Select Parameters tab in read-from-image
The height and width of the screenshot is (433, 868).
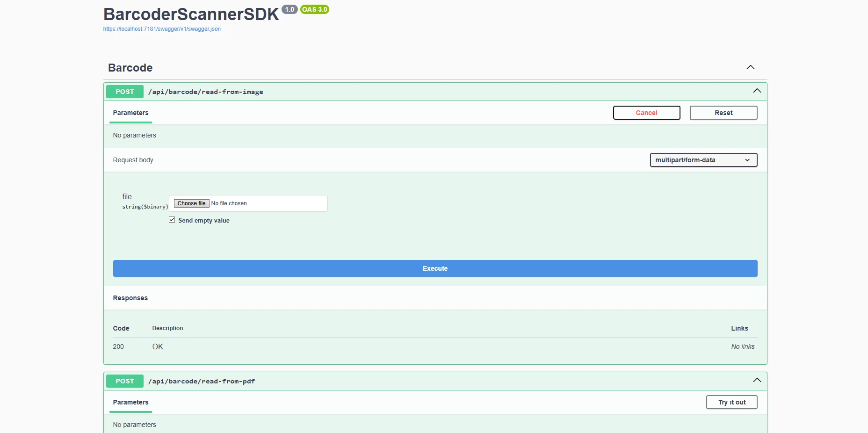click(x=130, y=113)
